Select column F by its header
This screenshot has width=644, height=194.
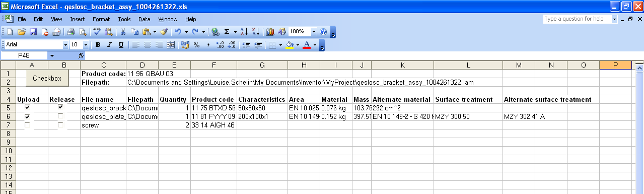click(213, 65)
